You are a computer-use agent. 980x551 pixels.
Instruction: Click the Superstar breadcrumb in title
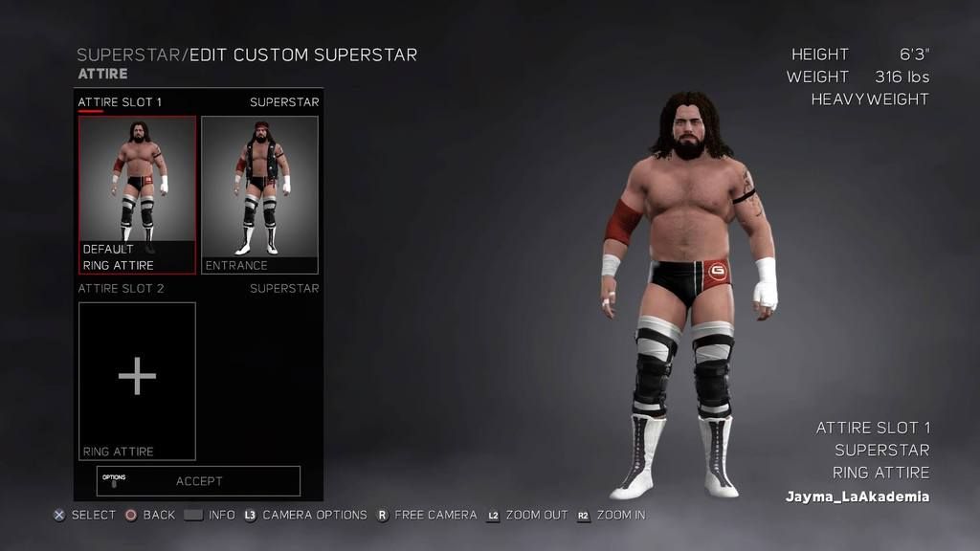(128, 55)
